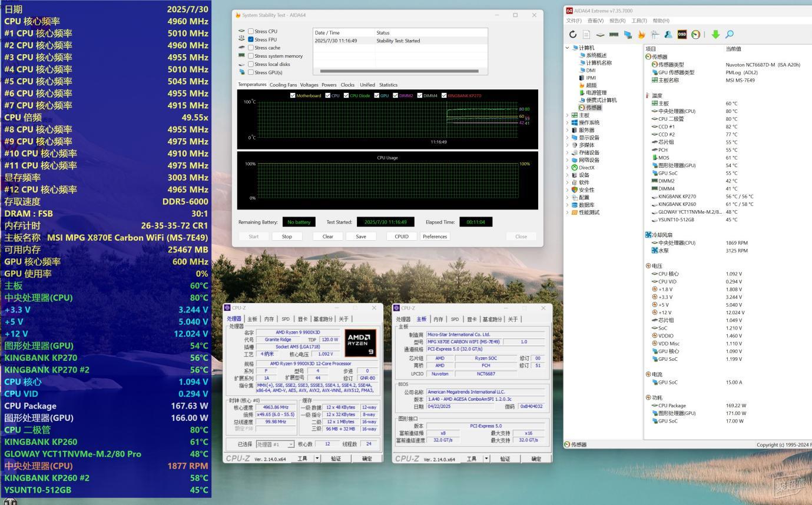Click the green download update arrow icon

pos(715,35)
